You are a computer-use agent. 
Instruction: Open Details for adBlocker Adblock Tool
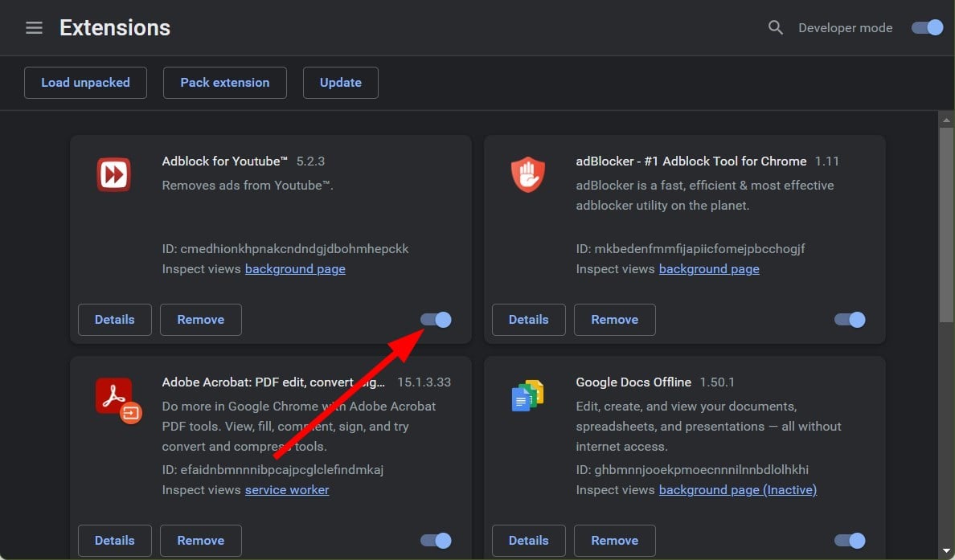pos(529,320)
